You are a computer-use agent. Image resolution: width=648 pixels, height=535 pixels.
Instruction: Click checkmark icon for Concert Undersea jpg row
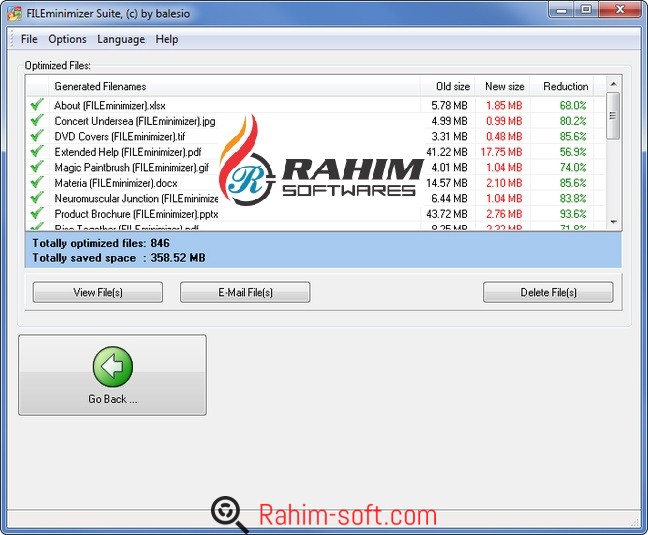coord(37,120)
